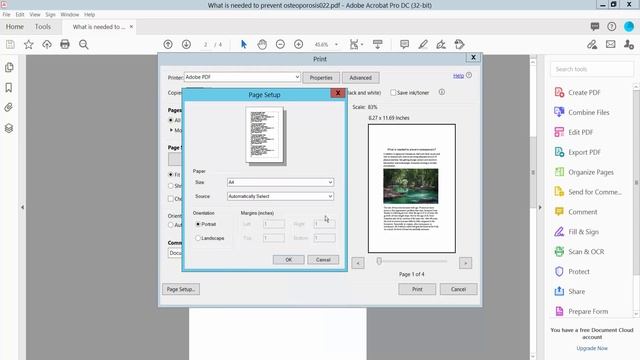Click the Search tools input field
The width and height of the screenshot is (640, 360).
(x=592, y=69)
